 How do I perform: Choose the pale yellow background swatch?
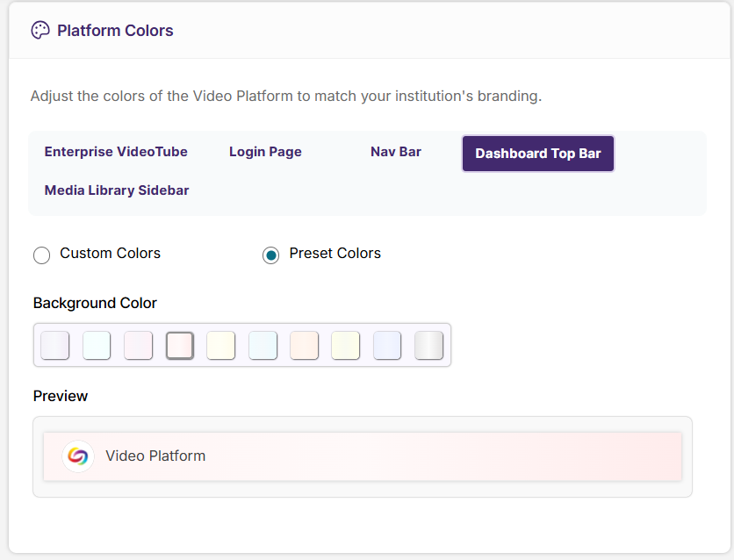(x=221, y=345)
